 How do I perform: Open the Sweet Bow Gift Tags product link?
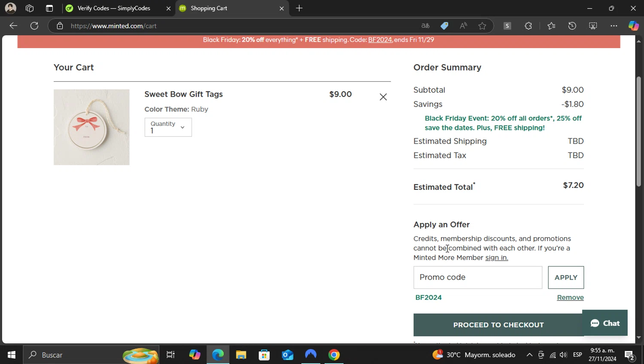pos(183,94)
